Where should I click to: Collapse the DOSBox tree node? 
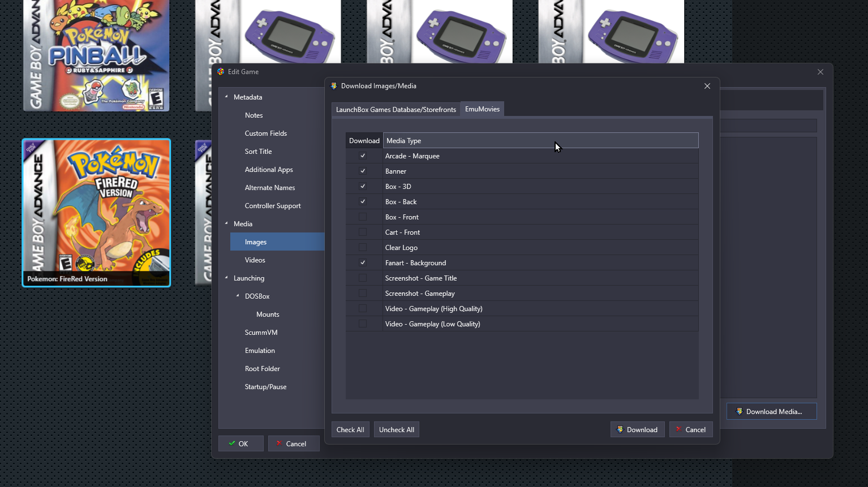238,296
